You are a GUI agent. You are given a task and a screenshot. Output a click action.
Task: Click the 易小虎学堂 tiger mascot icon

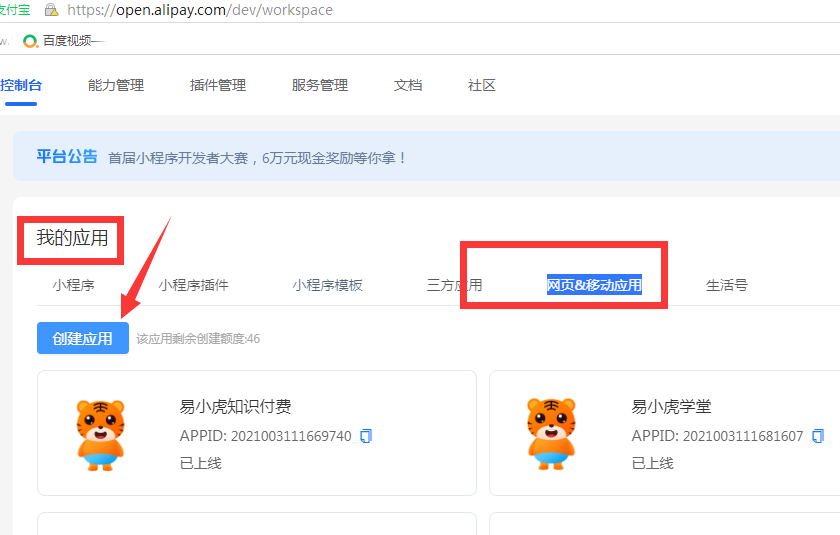tap(553, 434)
